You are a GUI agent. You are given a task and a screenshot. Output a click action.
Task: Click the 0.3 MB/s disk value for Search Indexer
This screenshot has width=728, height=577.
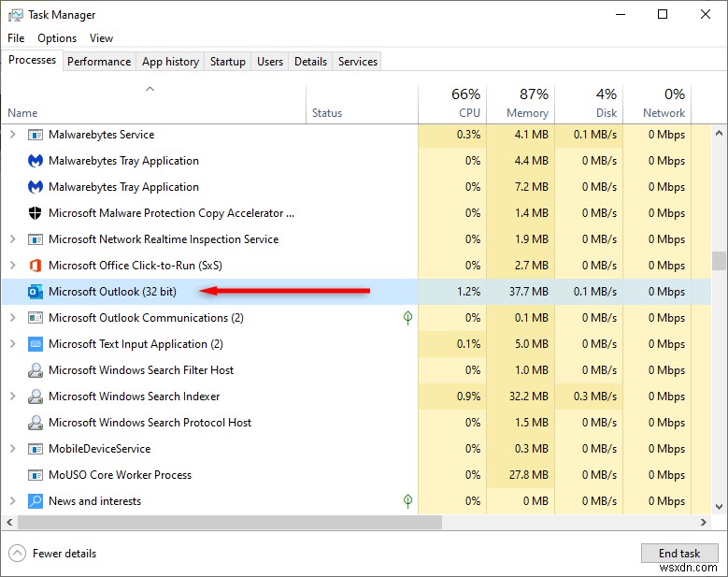595,397
